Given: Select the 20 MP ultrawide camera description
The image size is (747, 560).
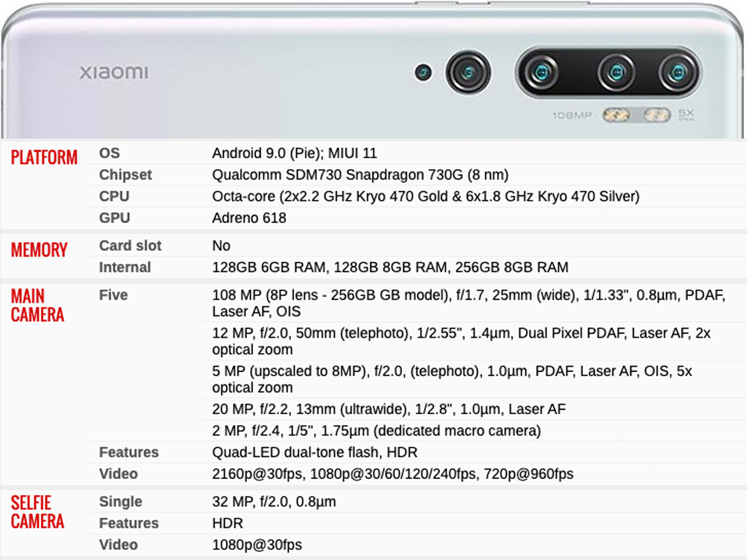Looking at the screenshot, I should [389, 409].
